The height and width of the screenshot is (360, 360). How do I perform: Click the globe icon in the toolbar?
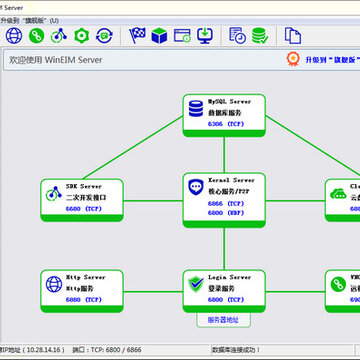pos(14,36)
